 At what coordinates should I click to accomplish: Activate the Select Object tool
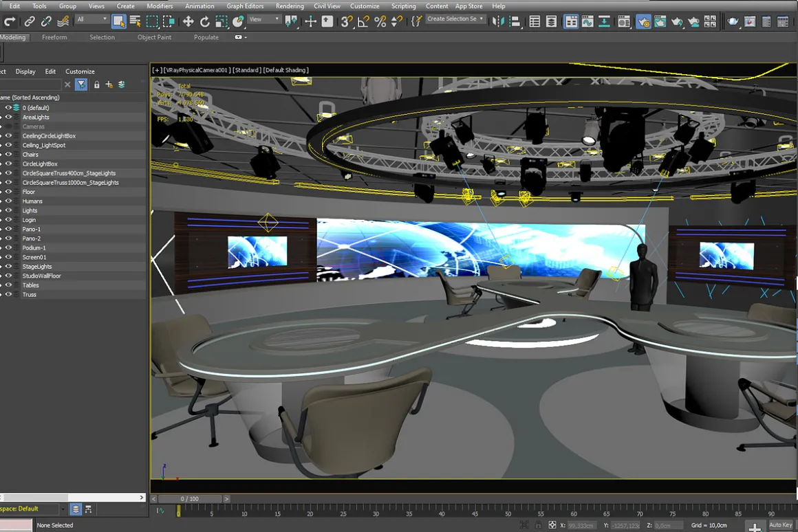point(118,21)
